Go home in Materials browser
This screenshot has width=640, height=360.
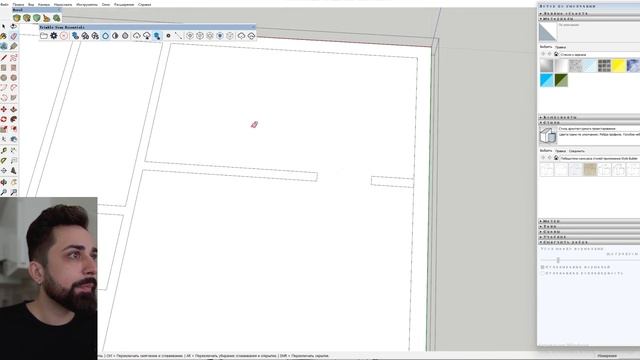point(556,54)
